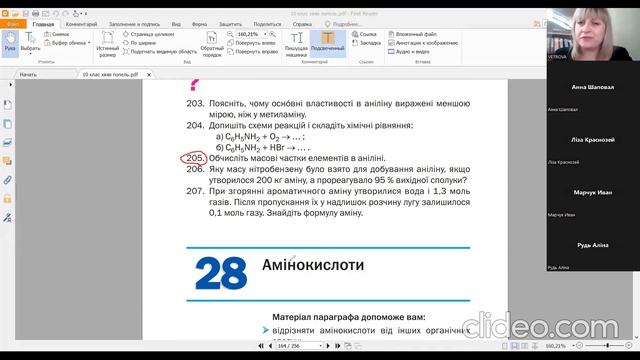The image size is (640, 360).
Task: Add Image Annotation (Аннотация к изображению)
Action: pyautogui.click(x=423, y=43)
